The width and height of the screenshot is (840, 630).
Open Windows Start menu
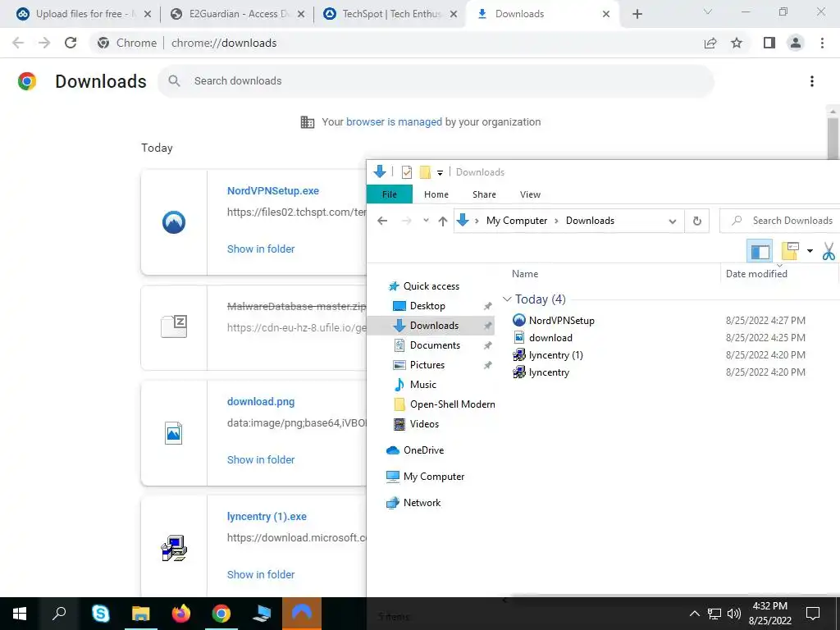click(x=20, y=614)
